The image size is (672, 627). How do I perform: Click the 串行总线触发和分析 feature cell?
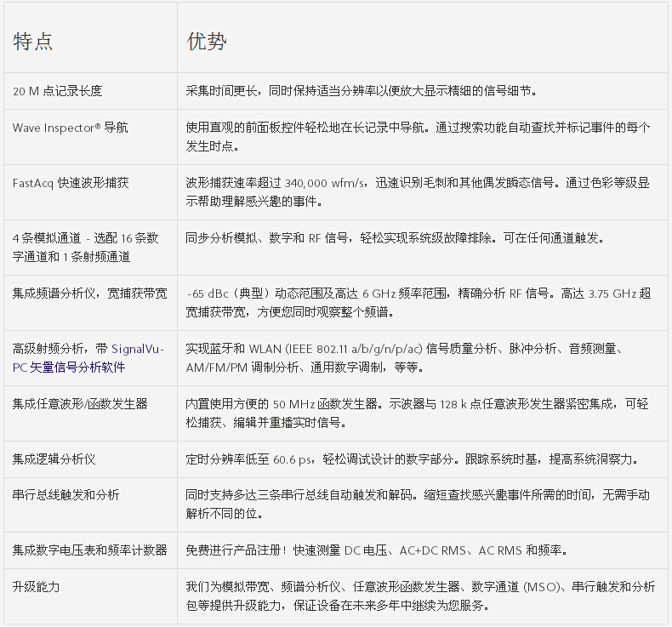tap(65, 496)
